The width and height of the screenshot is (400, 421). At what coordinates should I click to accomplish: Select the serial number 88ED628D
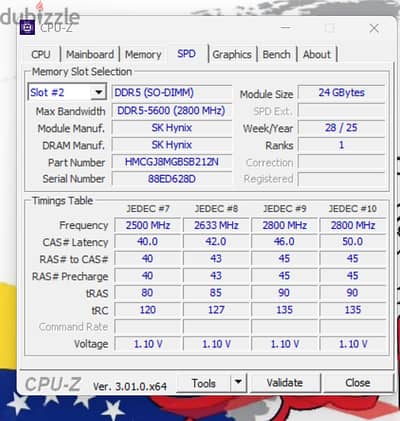172,179
